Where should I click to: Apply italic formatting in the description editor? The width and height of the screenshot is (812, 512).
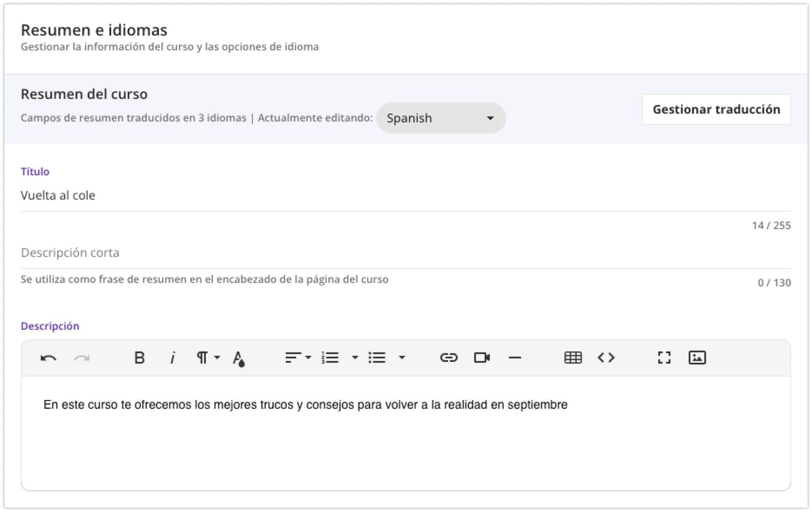click(x=172, y=358)
